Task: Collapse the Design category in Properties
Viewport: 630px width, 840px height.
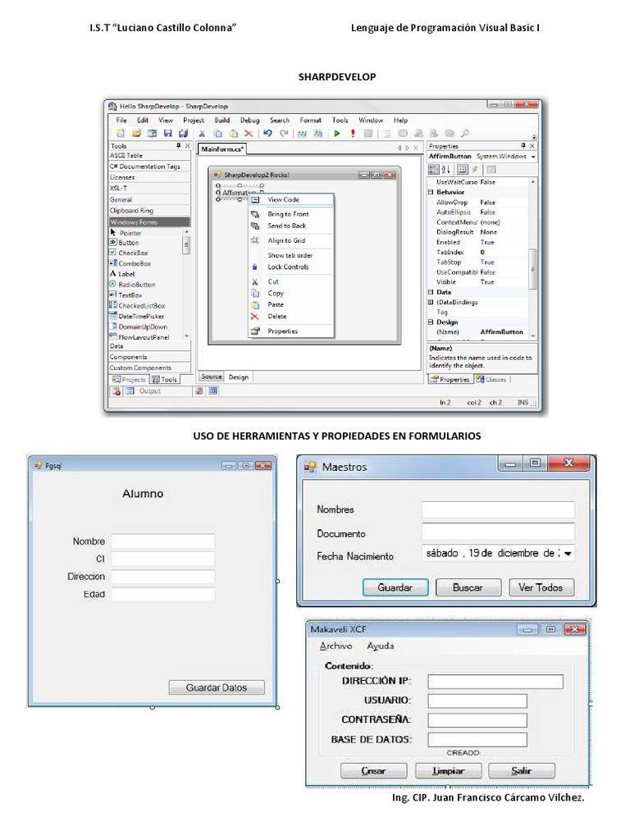Action: (430, 322)
